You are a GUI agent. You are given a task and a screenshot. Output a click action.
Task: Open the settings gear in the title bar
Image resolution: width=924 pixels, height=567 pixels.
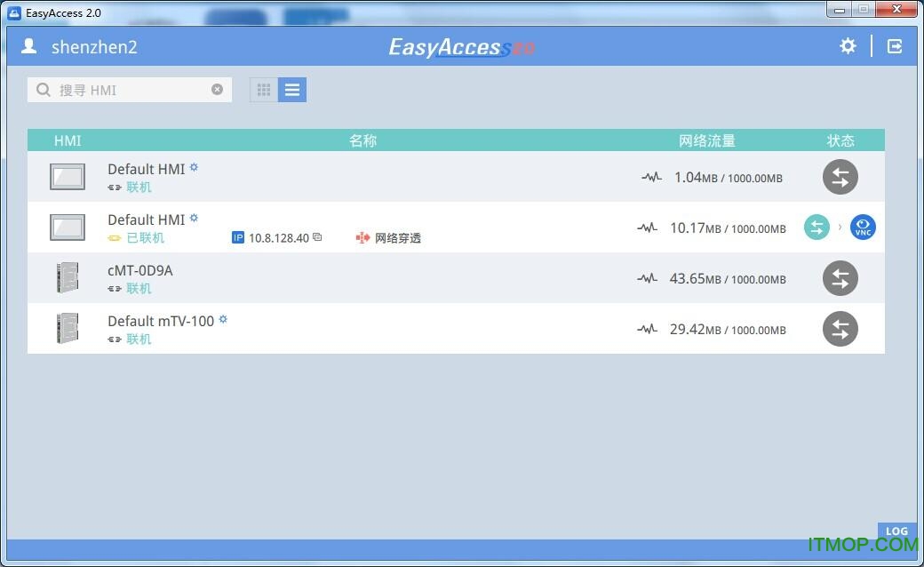pos(848,45)
